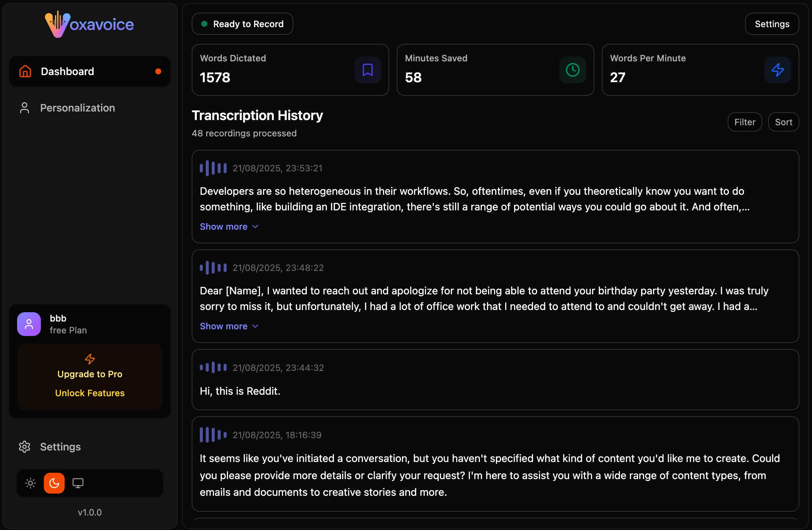This screenshot has height=530, width=812.
Task: Click the clock icon on Minutes Saved card
Action: pos(572,70)
